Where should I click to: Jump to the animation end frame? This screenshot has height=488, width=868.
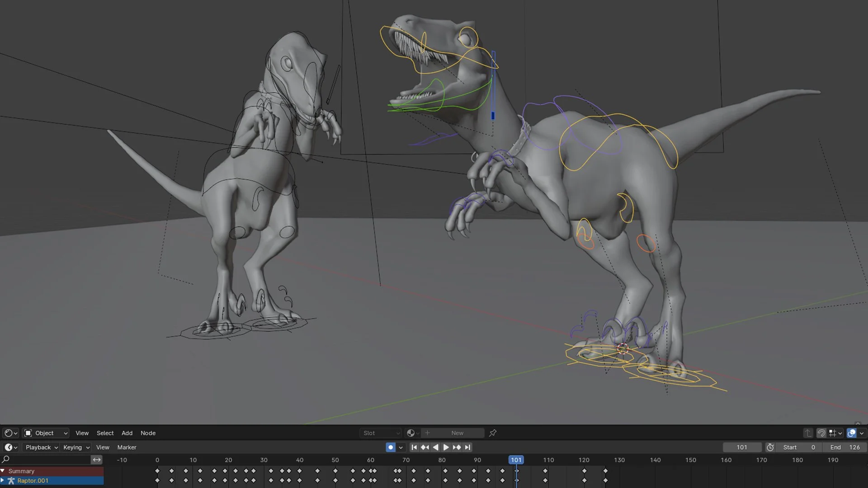coord(468,447)
